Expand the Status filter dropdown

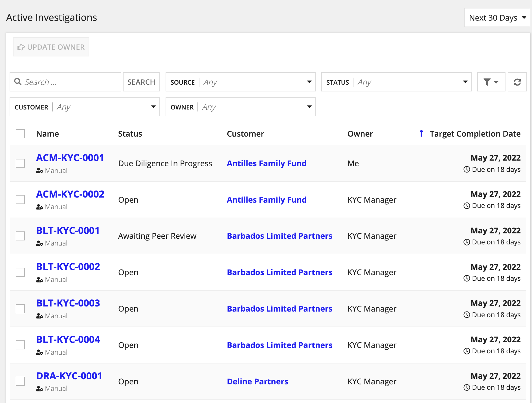[396, 82]
